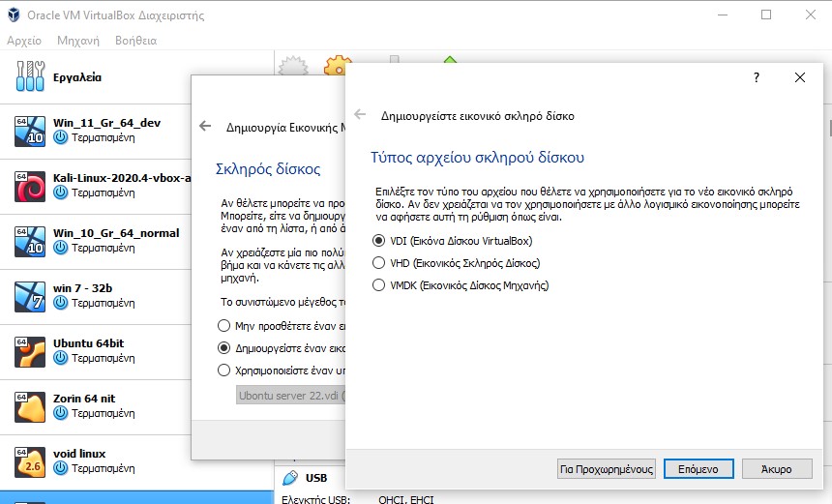The width and height of the screenshot is (832, 504).
Task: Select Win_11_Gr_64_dev virtual machine icon
Action: pyautogui.click(x=30, y=131)
